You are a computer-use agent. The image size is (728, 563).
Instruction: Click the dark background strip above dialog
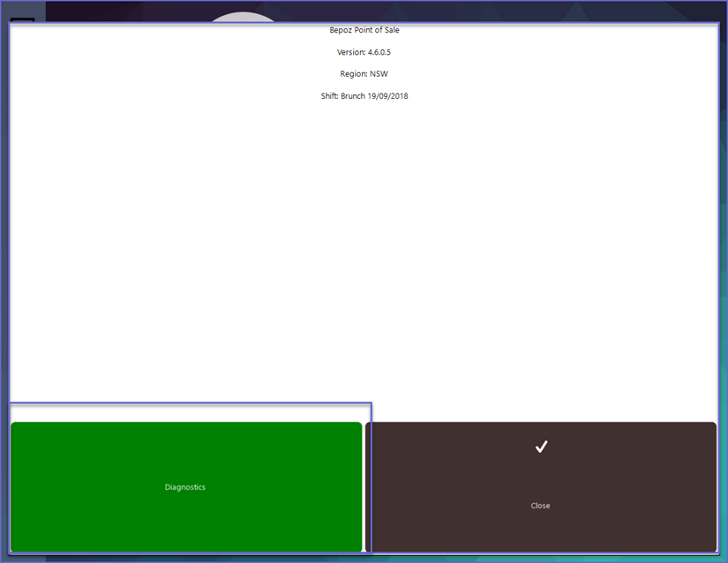[441, 11]
